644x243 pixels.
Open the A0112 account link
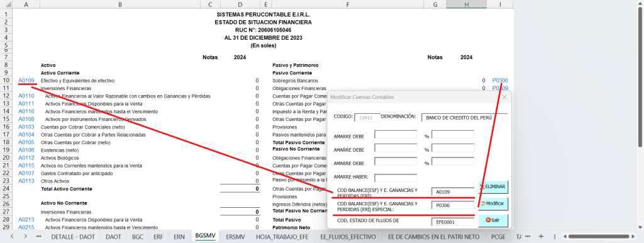click(26, 158)
